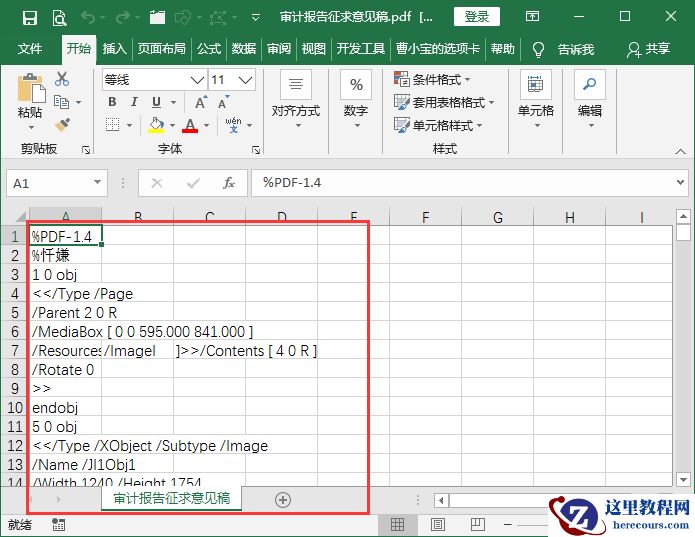Select the 审计报告征求意见稿 sheet tab

tap(171, 498)
